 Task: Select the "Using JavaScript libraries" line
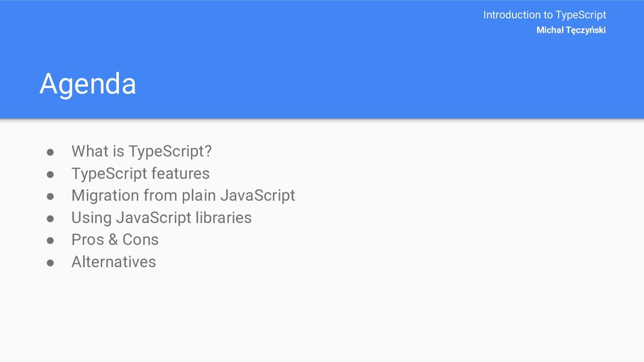point(162,218)
